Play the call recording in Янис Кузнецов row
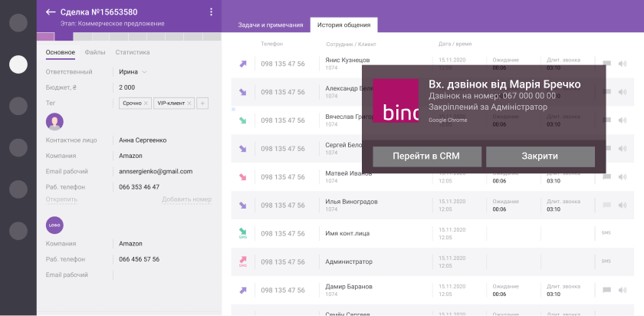 [x=623, y=64]
